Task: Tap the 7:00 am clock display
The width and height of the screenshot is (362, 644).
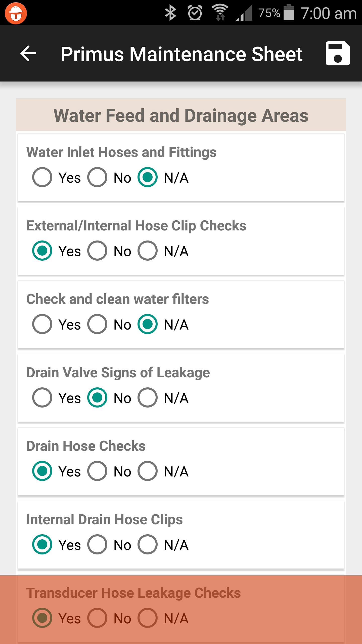Action: [x=329, y=13]
